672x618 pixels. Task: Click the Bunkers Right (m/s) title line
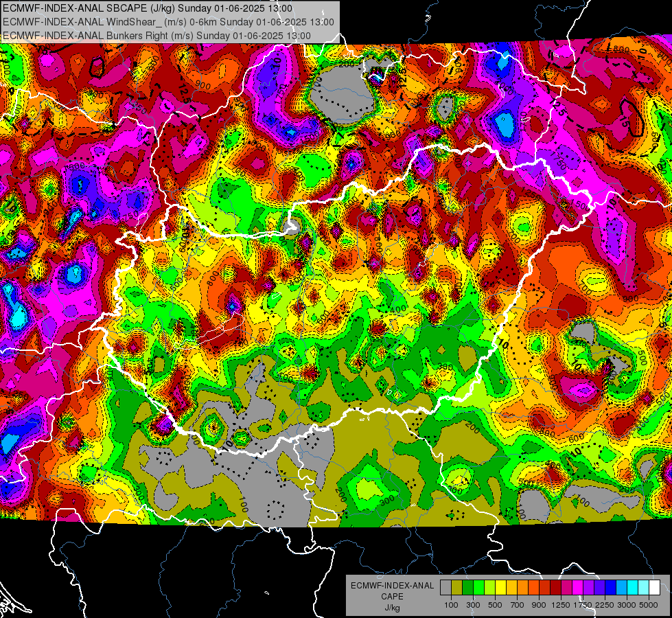[157, 36]
